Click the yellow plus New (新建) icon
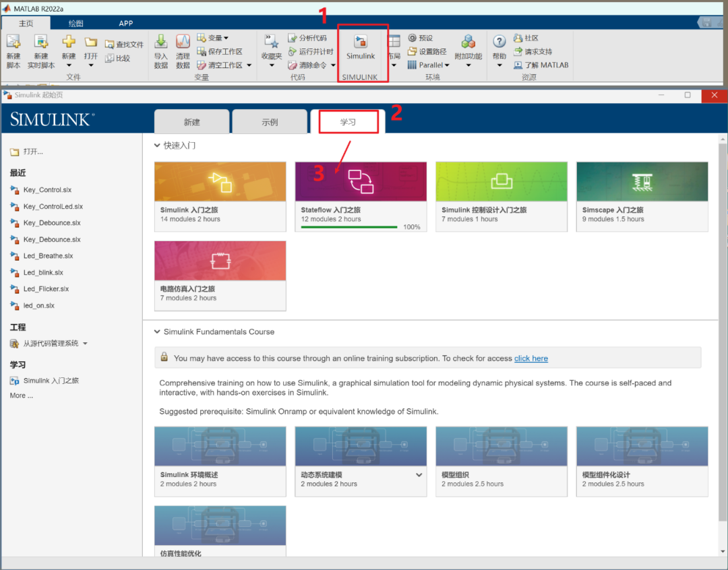 tap(69, 42)
